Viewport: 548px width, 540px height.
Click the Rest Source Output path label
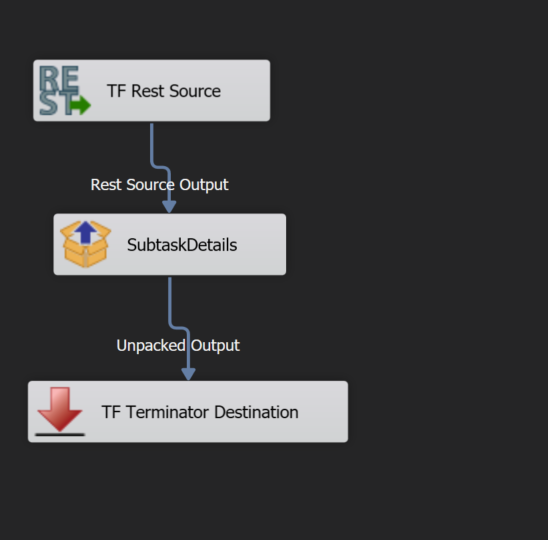pyautogui.click(x=159, y=185)
